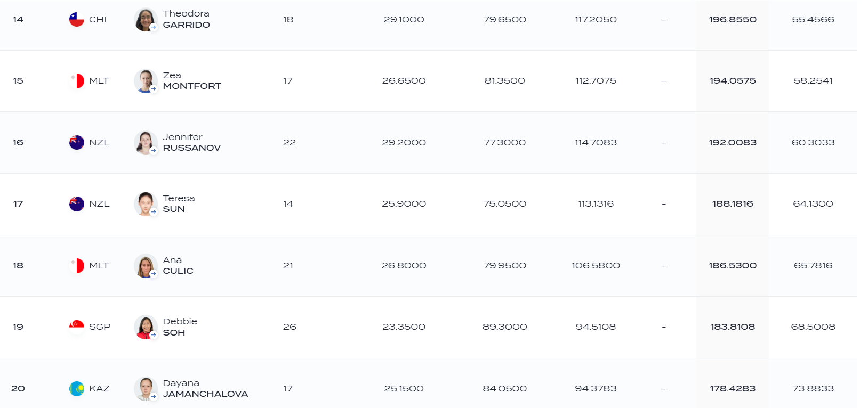Click the Chile flag icon
The height and width of the screenshot is (408, 868).
(x=77, y=19)
